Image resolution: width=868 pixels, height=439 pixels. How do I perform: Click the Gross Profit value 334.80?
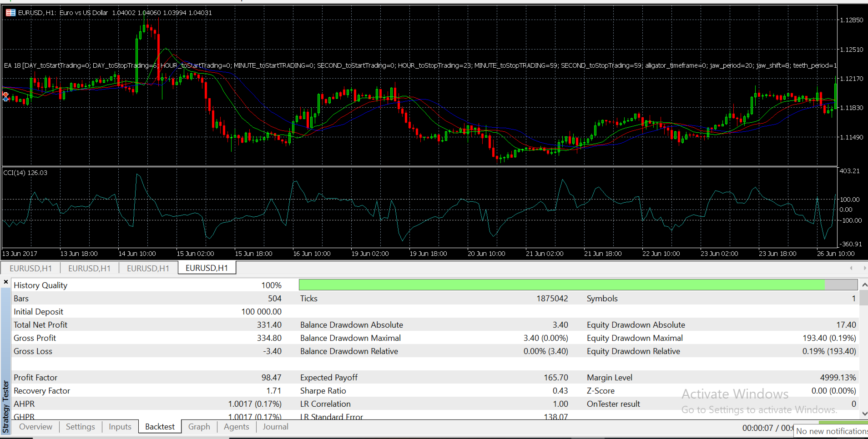(269, 338)
